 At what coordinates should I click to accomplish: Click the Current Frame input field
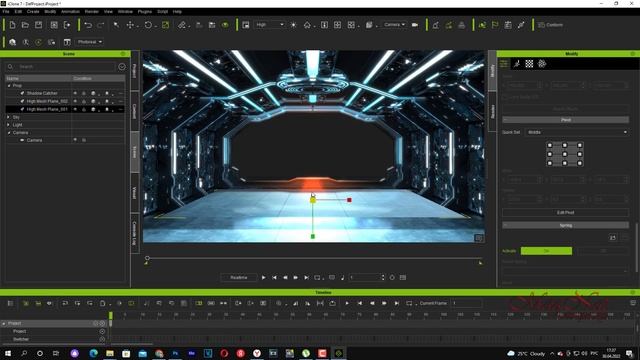[x=466, y=303]
